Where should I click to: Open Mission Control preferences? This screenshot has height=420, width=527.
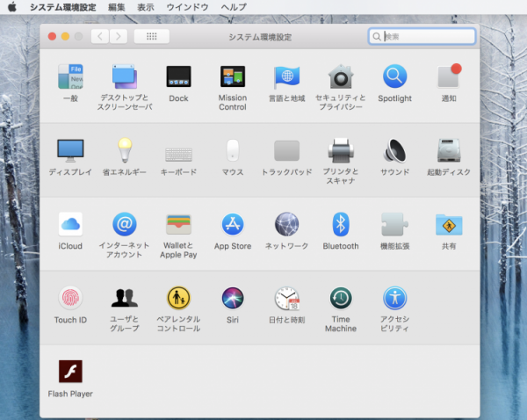(233, 77)
